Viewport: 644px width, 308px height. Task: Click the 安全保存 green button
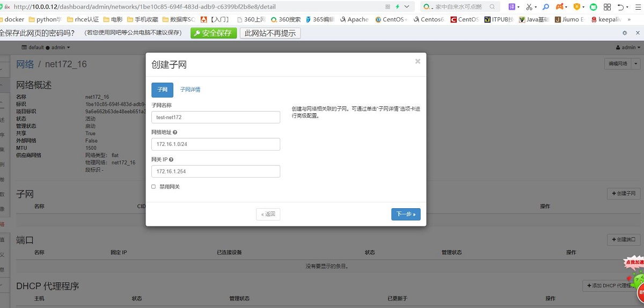pyautogui.click(x=214, y=33)
